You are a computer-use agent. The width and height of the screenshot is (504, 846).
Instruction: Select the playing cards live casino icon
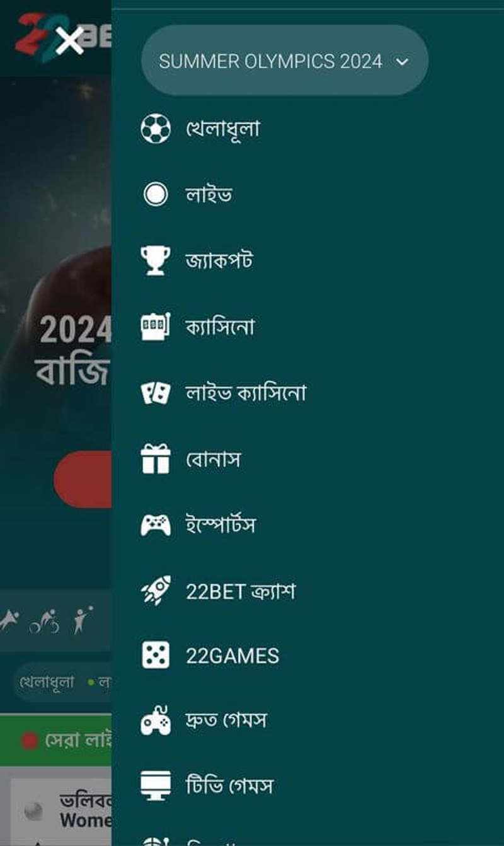(155, 393)
